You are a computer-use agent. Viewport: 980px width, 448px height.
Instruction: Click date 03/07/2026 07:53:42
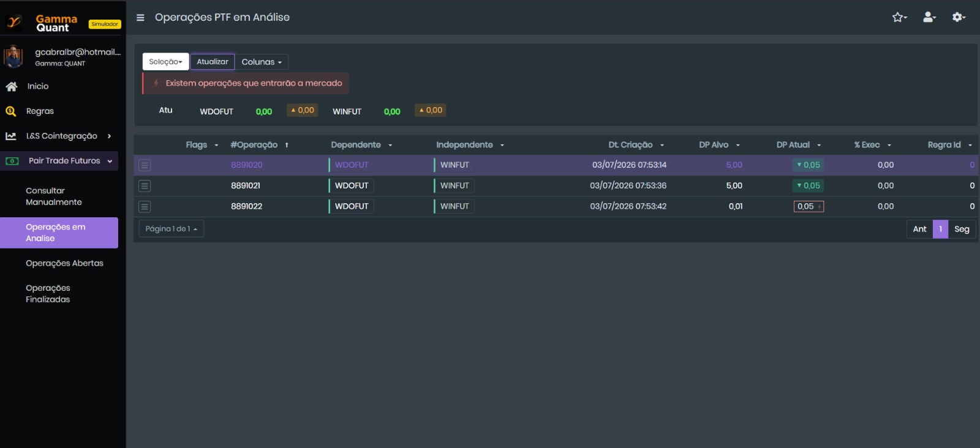click(x=628, y=207)
